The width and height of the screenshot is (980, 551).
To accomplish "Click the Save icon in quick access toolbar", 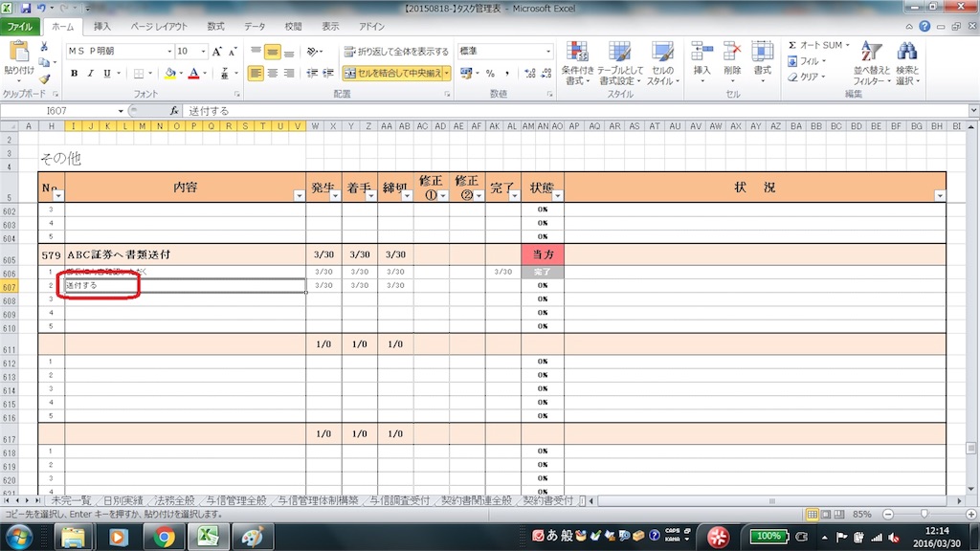I will (26, 8).
